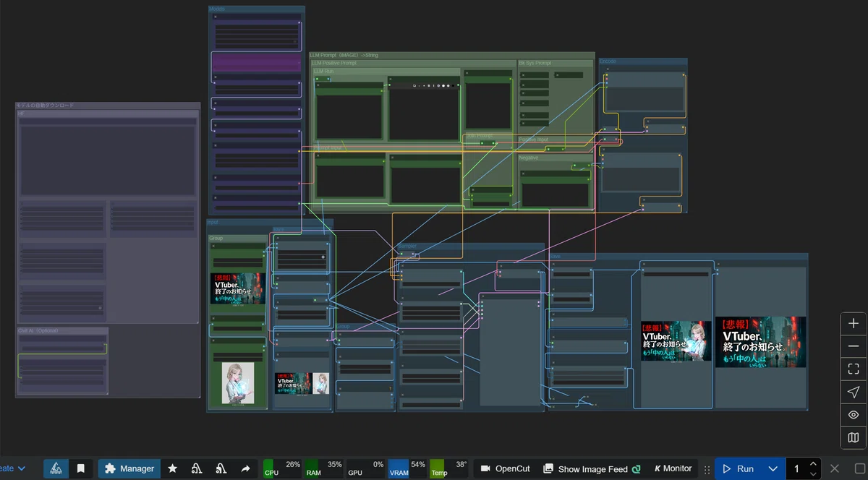Select the Models group title
Image resolution: width=868 pixels, height=480 pixels.
point(217,9)
